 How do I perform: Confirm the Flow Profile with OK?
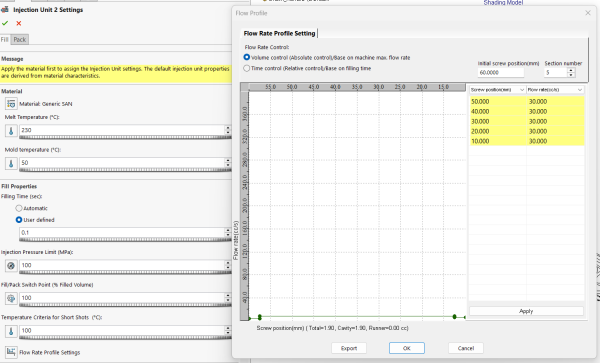tap(407, 348)
